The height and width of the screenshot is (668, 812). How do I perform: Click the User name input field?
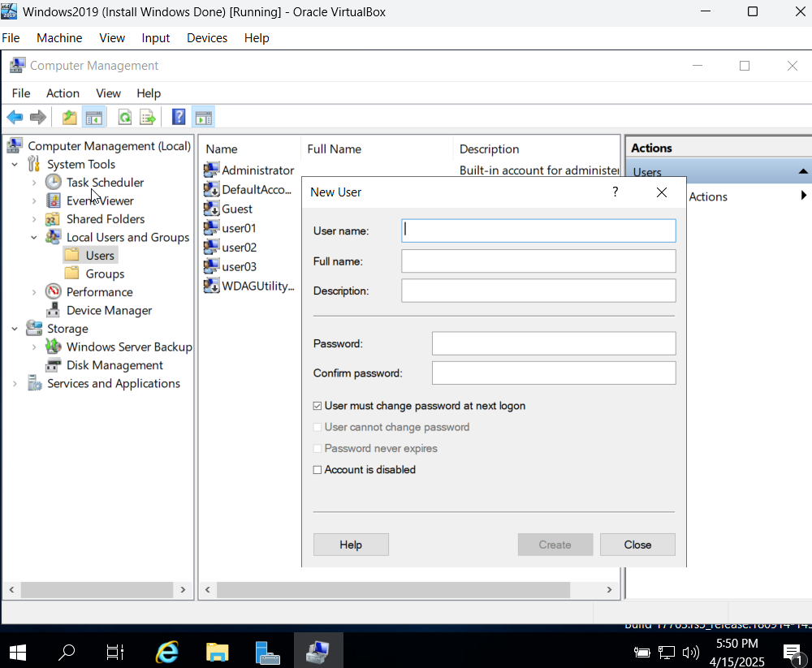[x=538, y=231]
